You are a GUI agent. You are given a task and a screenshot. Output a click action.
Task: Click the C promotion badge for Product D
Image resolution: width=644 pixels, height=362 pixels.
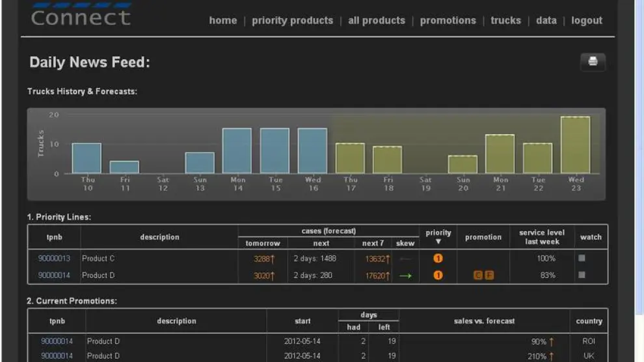coord(478,275)
